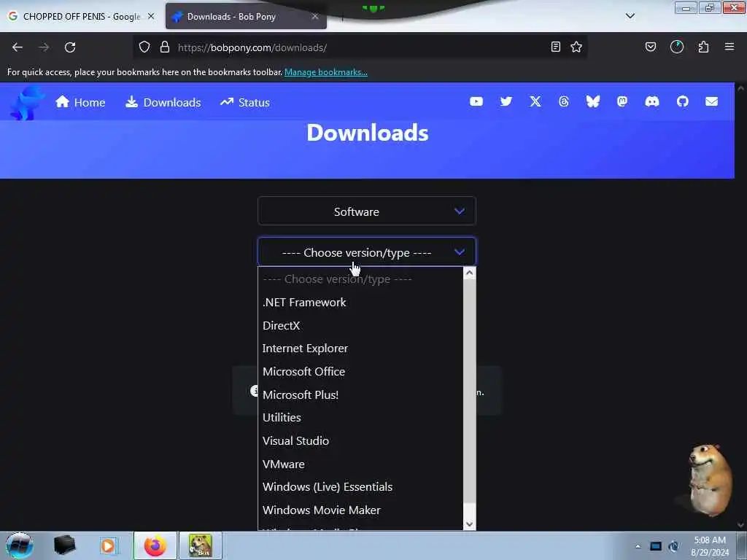747x560 pixels.
Task: Select VMware option
Action: [360, 464]
